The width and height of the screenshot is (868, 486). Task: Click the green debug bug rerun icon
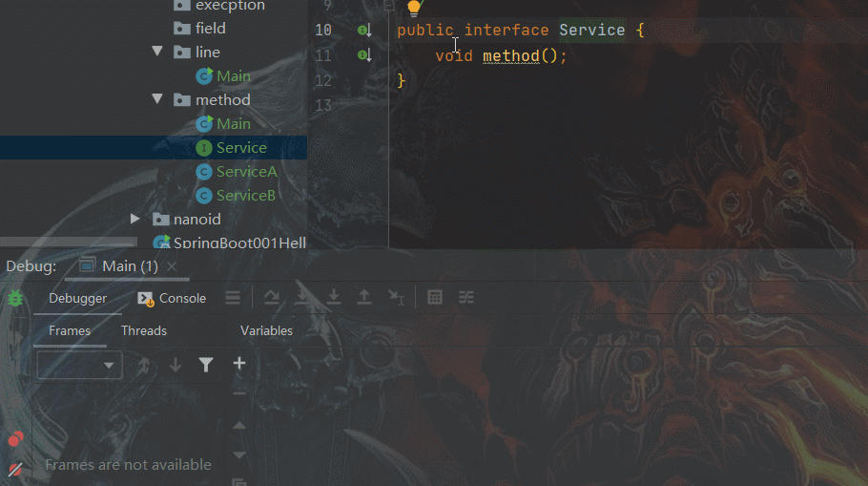click(15, 298)
